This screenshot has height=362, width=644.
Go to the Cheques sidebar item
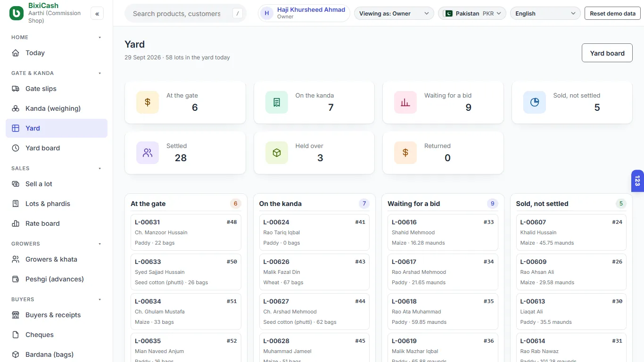click(57, 335)
